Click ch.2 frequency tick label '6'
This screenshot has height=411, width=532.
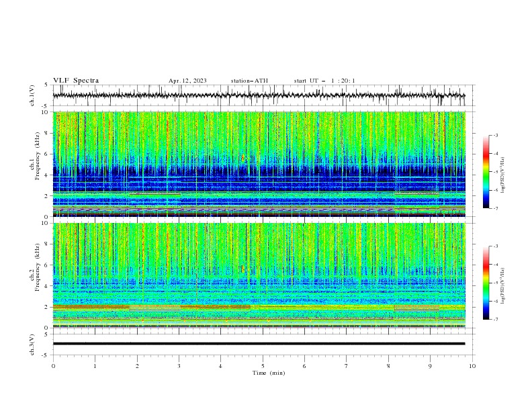[x=46, y=265]
